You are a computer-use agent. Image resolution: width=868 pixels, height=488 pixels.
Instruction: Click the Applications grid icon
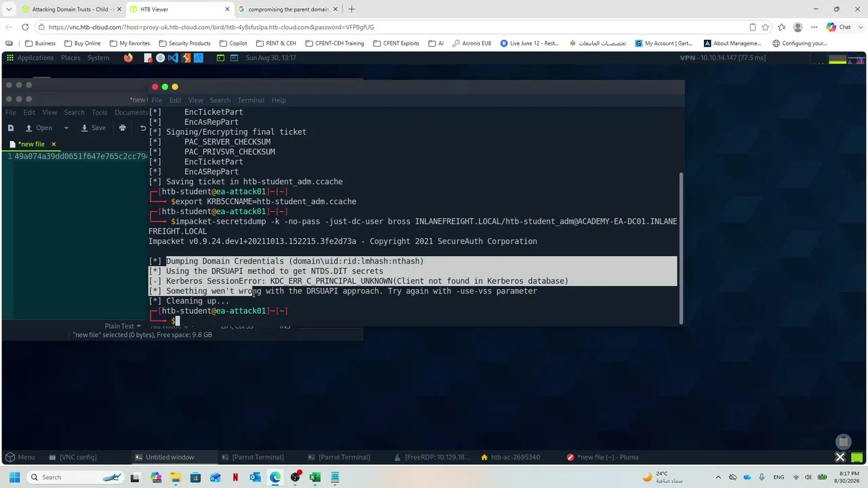(10, 58)
